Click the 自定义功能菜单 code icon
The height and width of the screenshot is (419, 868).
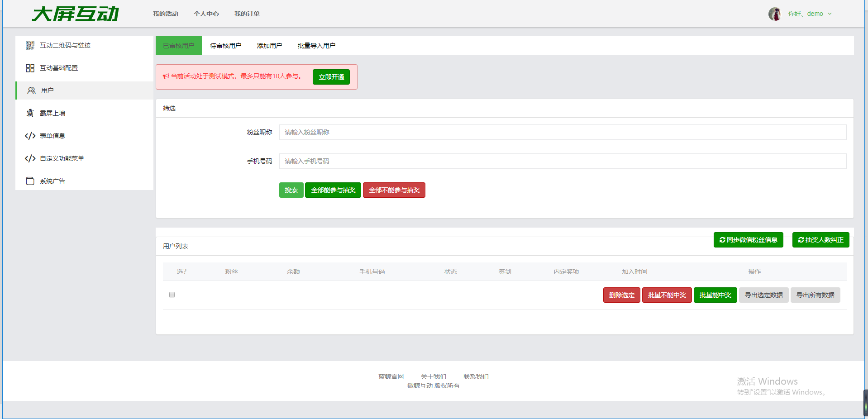30,158
